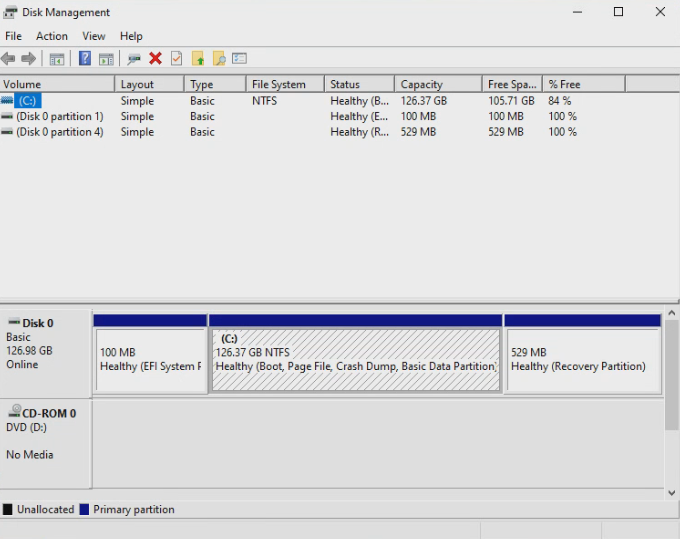Select the 100 MB EFI System partition block
This screenshot has height=539, width=680.
[x=150, y=354]
